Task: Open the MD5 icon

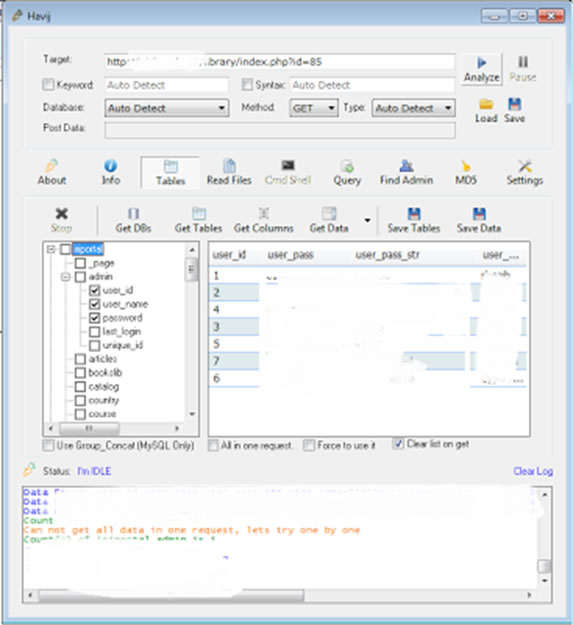Action: pyautogui.click(x=465, y=166)
